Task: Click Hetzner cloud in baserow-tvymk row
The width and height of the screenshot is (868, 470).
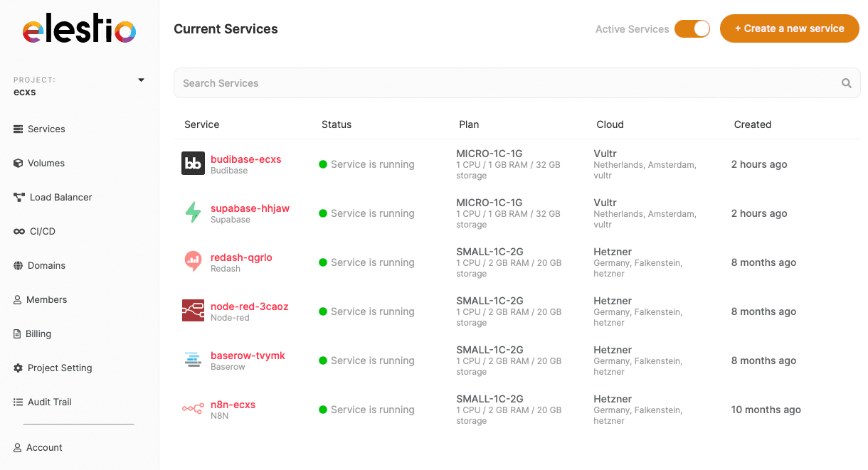Action: tap(613, 350)
